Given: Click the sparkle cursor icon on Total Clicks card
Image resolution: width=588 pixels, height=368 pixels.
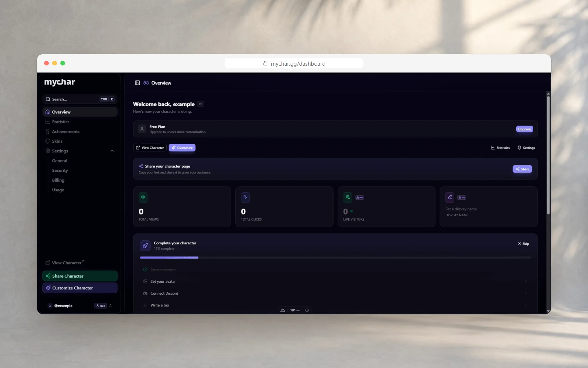Looking at the screenshot, I should [245, 197].
